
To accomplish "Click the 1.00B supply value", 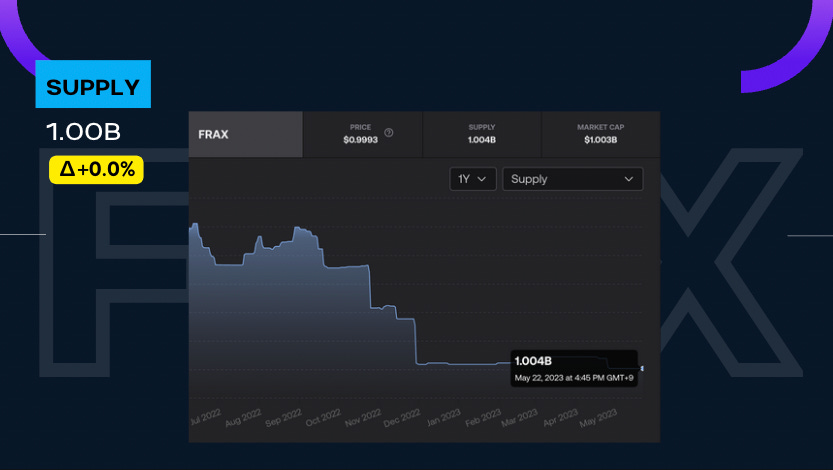I will [x=83, y=132].
